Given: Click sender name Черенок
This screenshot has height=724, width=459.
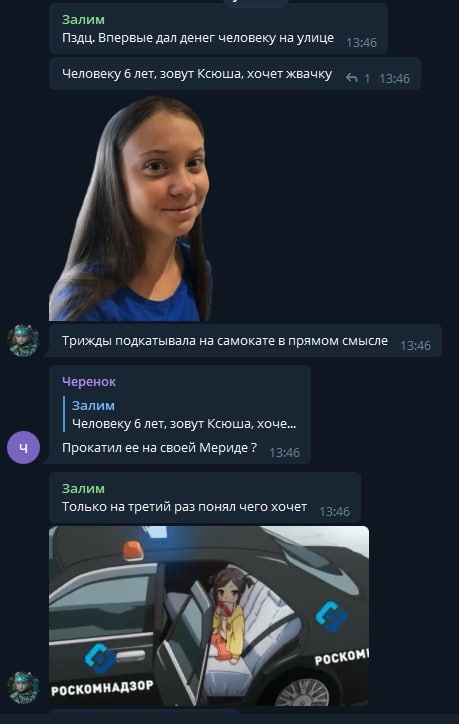Looking at the screenshot, I should (x=89, y=381).
